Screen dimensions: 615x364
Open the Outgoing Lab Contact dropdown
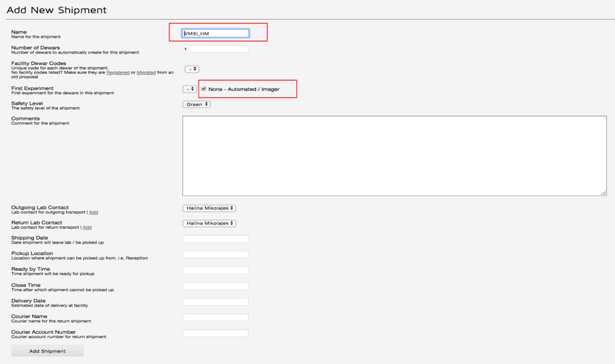(209, 208)
